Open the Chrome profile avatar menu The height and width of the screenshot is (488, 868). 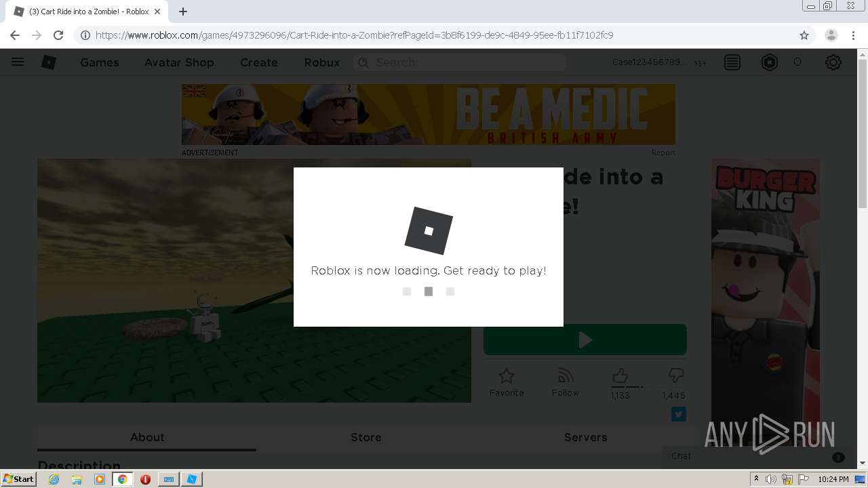point(831,35)
